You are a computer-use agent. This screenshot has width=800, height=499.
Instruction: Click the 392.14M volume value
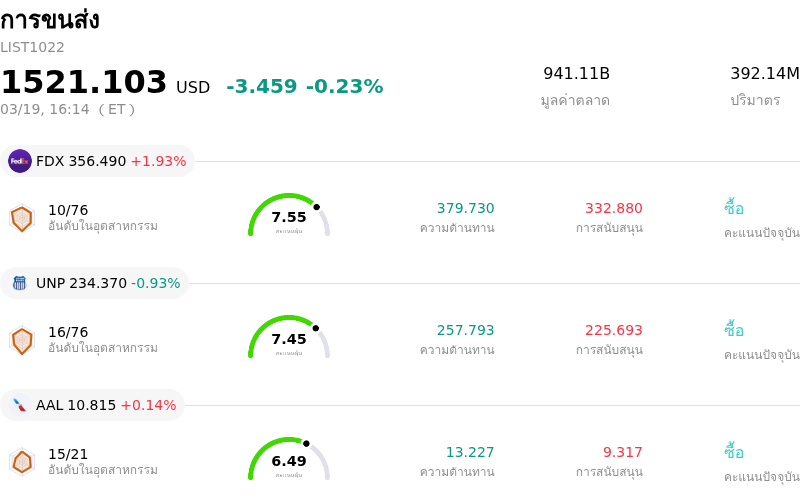click(x=764, y=74)
